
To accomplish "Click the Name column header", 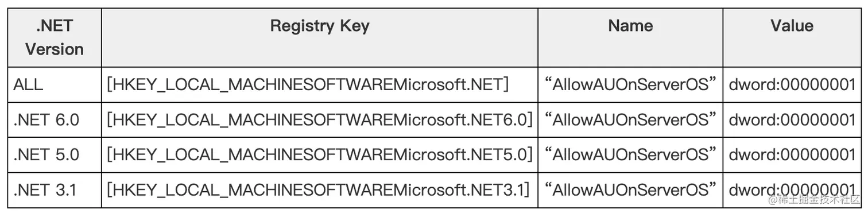I will (630, 26).
